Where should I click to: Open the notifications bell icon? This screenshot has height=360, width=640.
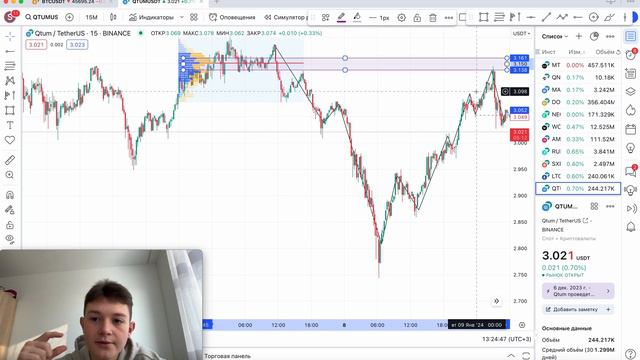[x=631, y=227]
